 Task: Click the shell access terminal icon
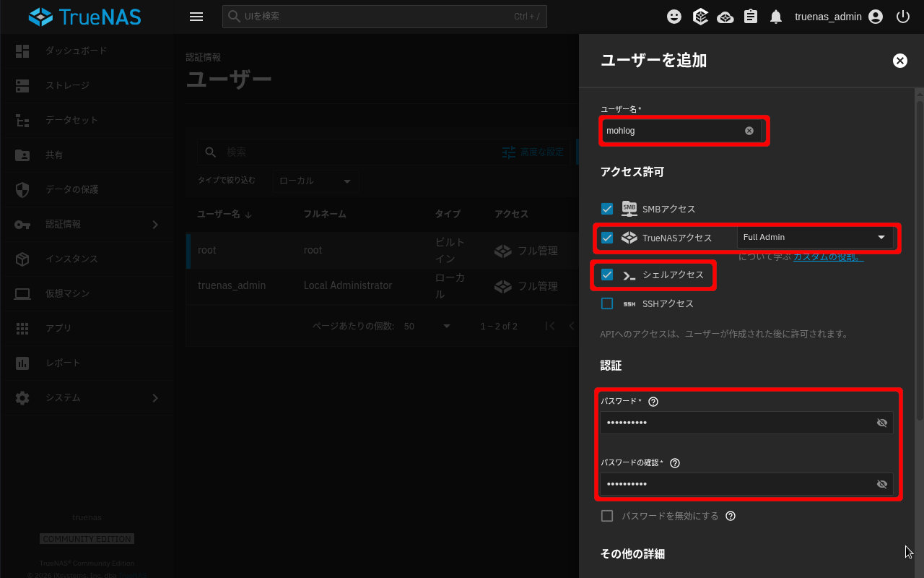(x=629, y=275)
